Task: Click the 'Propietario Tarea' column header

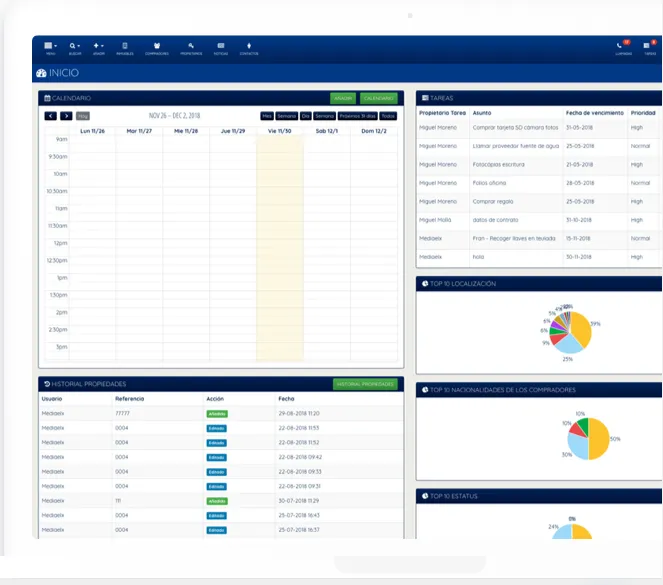Action: [x=442, y=113]
